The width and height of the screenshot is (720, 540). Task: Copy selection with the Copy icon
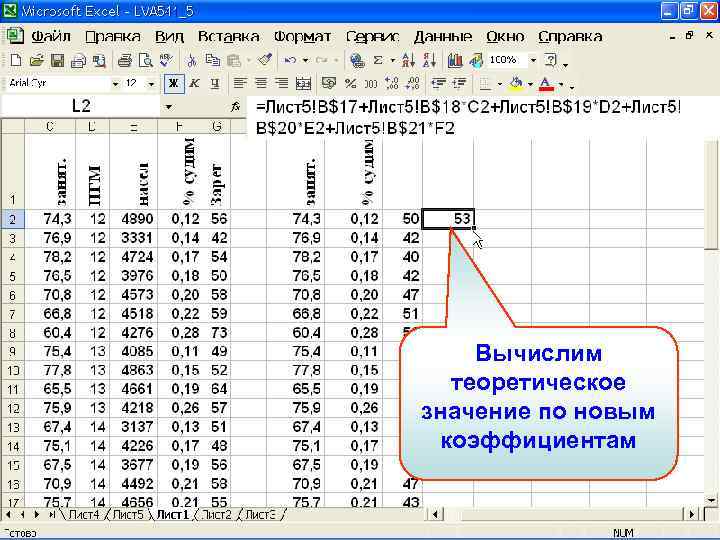(x=212, y=60)
